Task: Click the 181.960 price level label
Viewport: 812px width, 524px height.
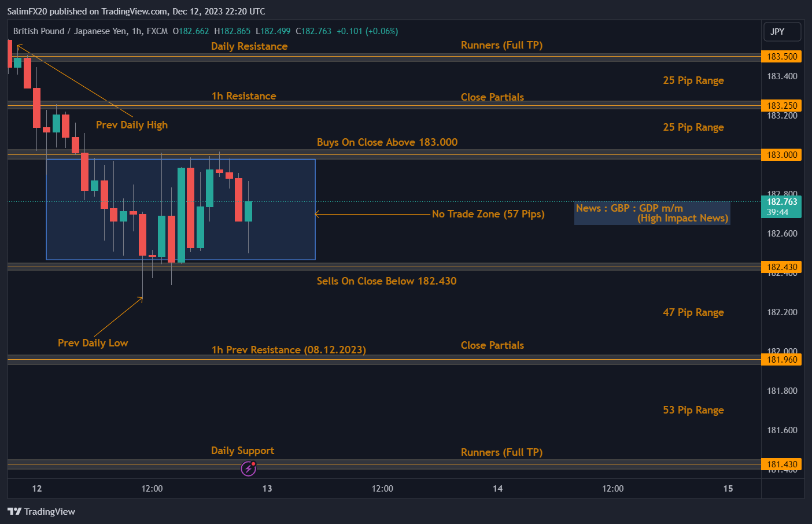Action: click(781, 360)
